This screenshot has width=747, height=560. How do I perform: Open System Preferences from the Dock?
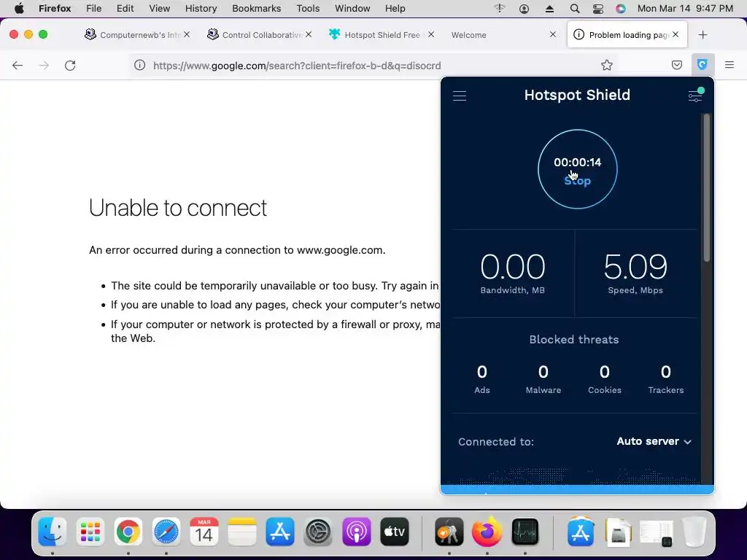click(318, 532)
